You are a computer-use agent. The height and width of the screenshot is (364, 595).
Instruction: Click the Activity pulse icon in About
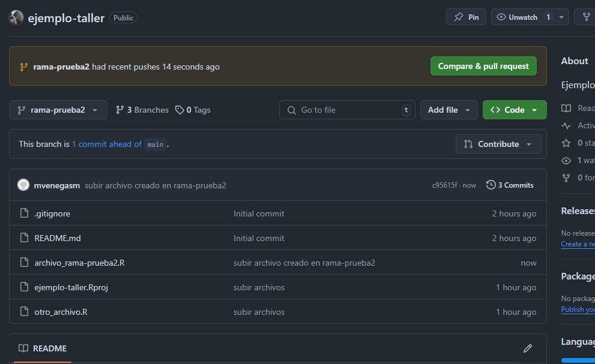pyautogui.click(x=566, y=125)
